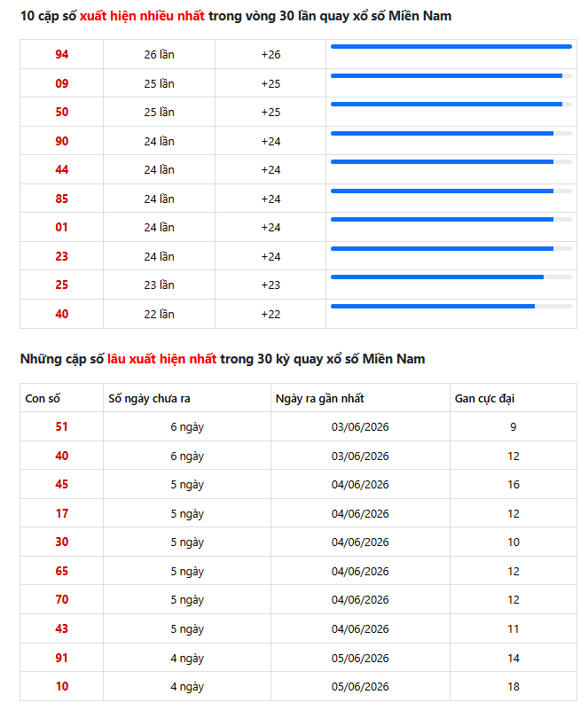
Task: Click the progress bar for number 40
Action: (451, 306)
